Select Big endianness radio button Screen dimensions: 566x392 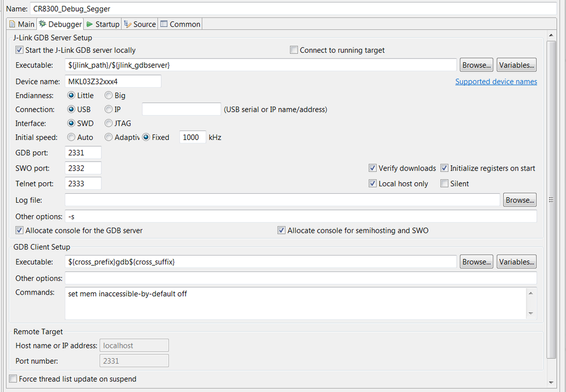[109, 96]
